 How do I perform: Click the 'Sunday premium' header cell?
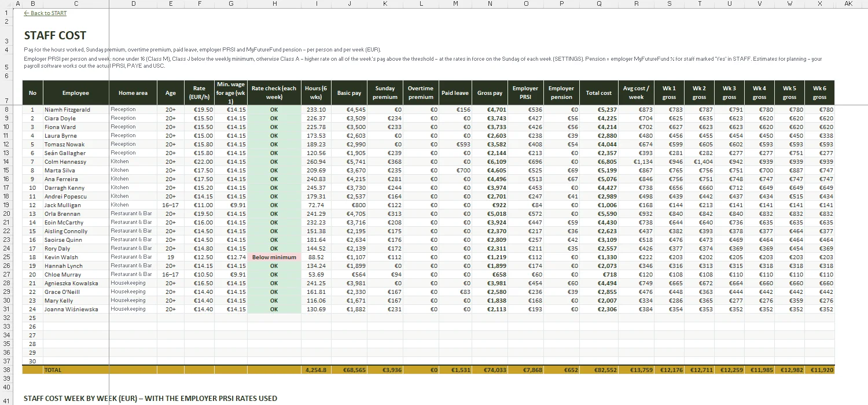pos(385,93)
